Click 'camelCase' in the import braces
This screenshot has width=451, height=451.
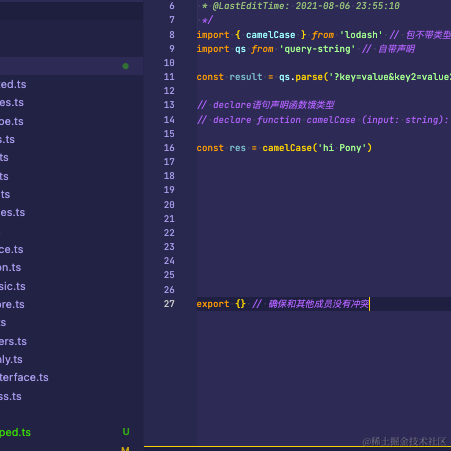tap(271, 35)
